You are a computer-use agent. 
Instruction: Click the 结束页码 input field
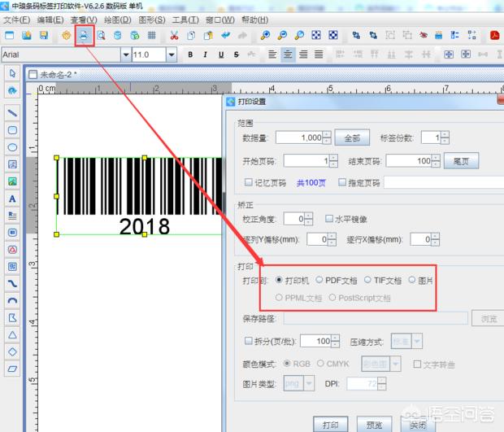[409, 160]
